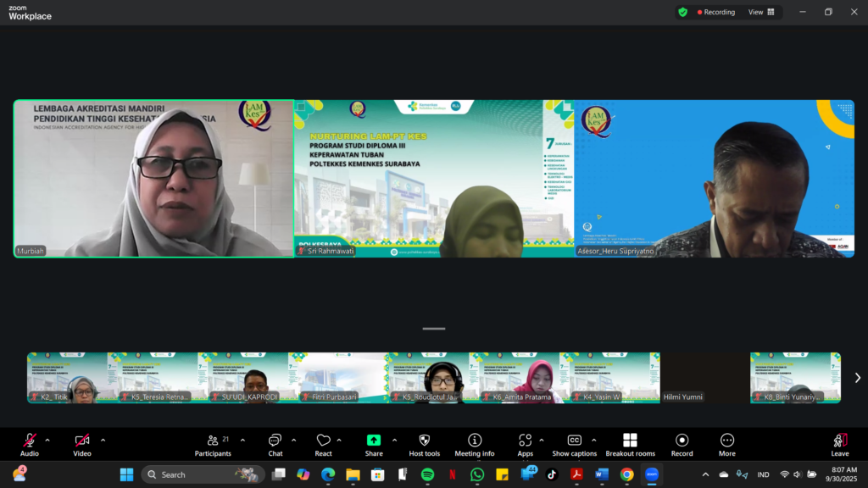The width and height of the screenshot is (868, 488).
Task: Open the clock showing 8:07 AM
Action: point(843,474)
